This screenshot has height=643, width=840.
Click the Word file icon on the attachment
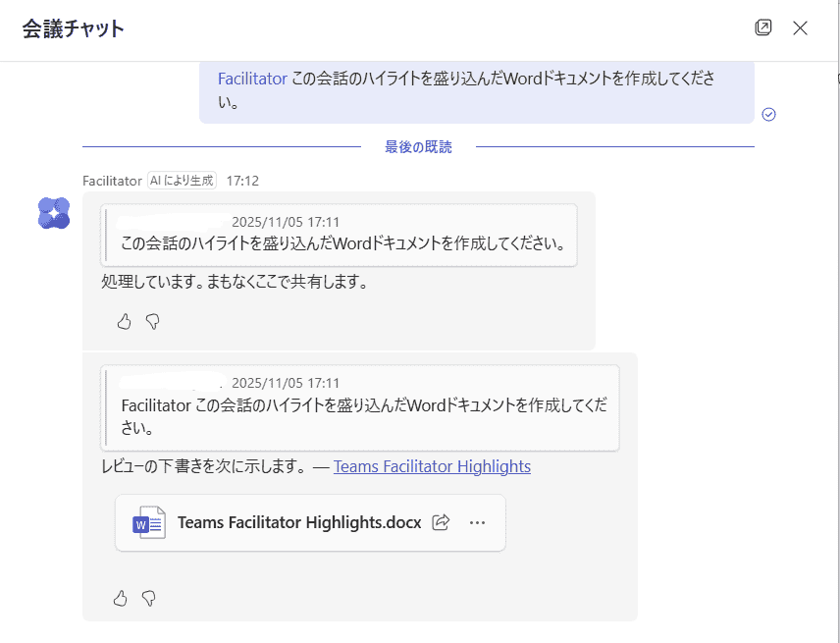147,523
